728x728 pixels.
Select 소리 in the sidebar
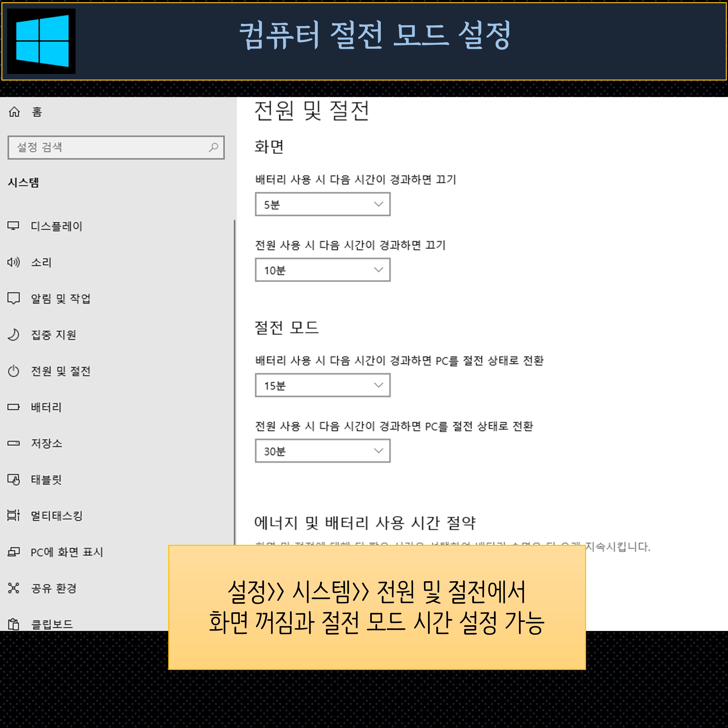[x=41, y=262]
